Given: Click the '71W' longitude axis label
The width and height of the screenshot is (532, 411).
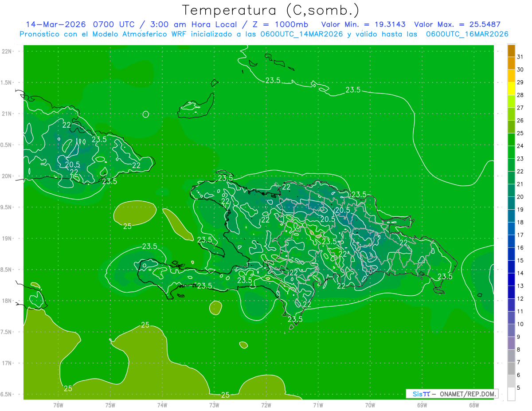Looking at the screenshot, I should tap(318, 405).
